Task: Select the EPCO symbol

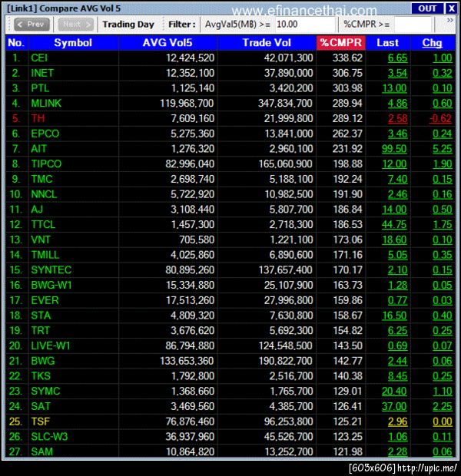Action: pyautogui.click(x=45, y=134)
